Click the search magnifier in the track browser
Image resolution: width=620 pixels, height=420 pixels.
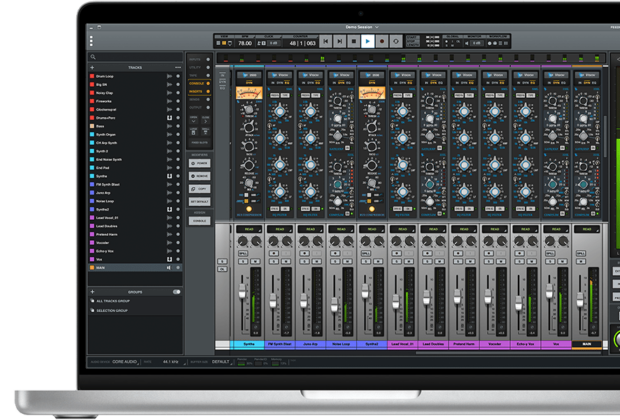pos(93,57)
